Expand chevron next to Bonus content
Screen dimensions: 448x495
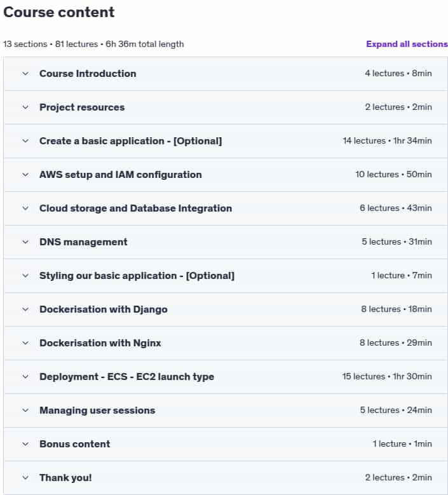pos(25,444)
